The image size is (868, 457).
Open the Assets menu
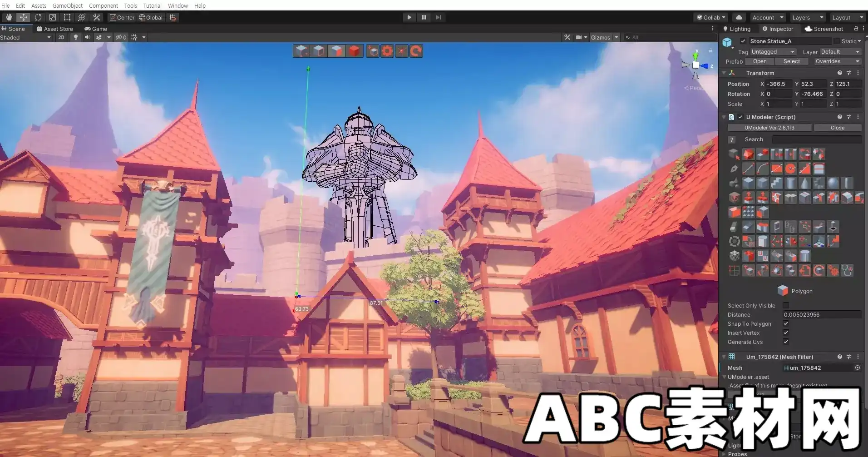39,5
